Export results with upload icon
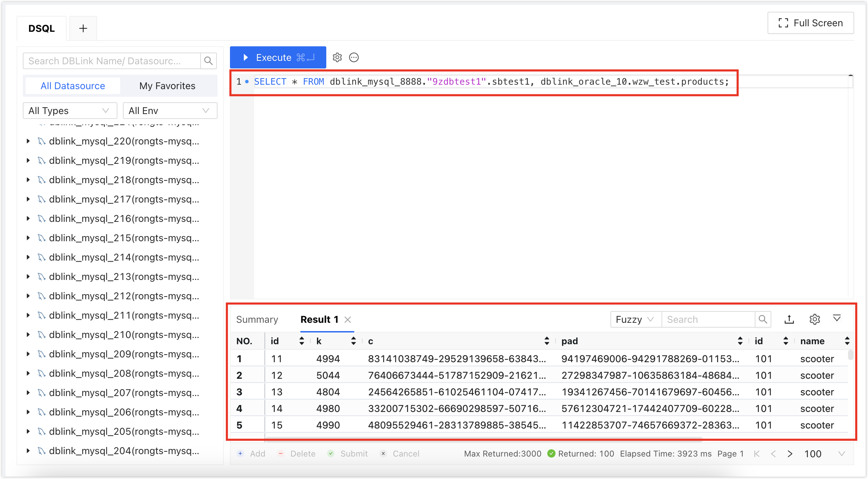Viewport: 868px width, 479px height. (x=789, y=319)
